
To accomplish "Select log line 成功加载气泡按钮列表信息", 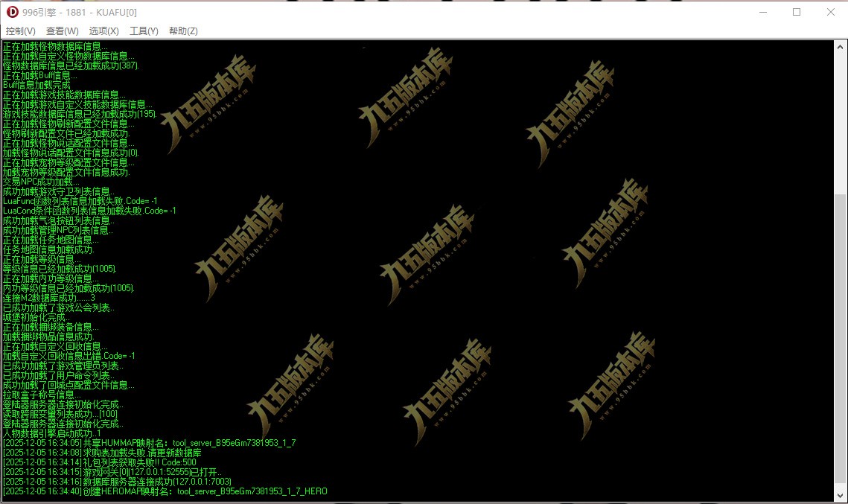I will pyautogui.click(x=58, y=220).
